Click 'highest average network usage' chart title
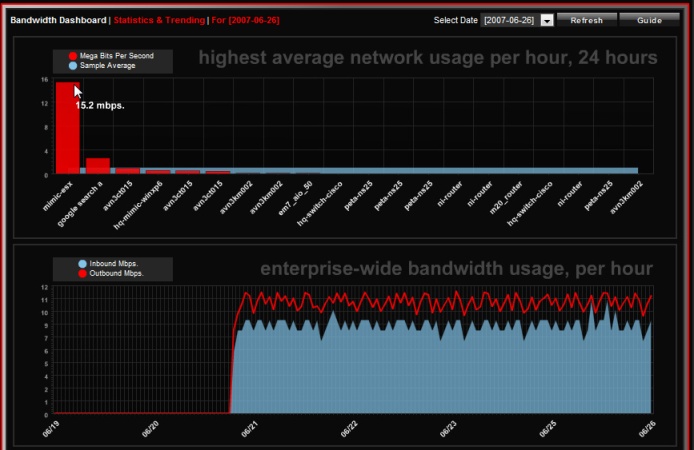Image resolution: width=694 pixels, height=450 pixels. [428, 58]
